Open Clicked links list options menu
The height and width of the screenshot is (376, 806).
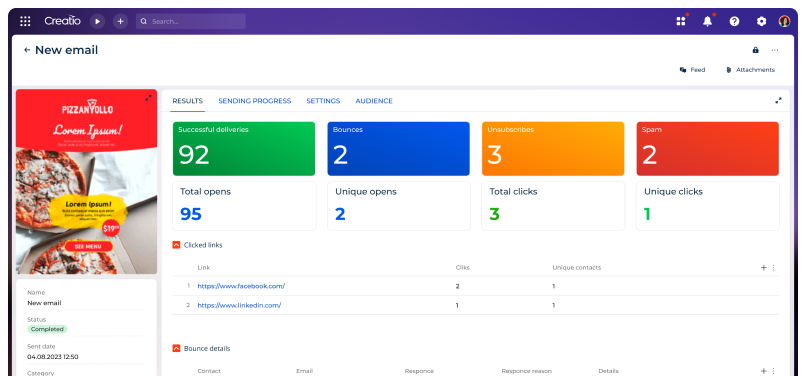coord(774,267)
